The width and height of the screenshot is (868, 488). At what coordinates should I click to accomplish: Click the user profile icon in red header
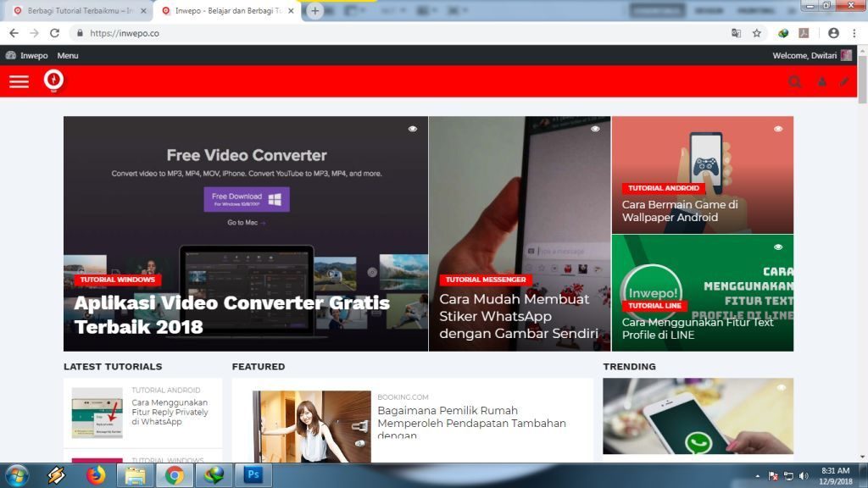click(821, 82)
